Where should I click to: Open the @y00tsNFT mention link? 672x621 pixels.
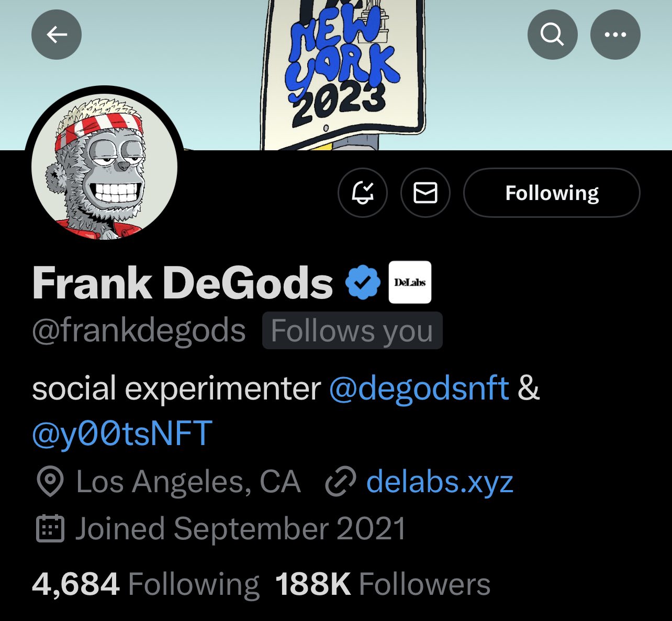(x=122, y=434)
